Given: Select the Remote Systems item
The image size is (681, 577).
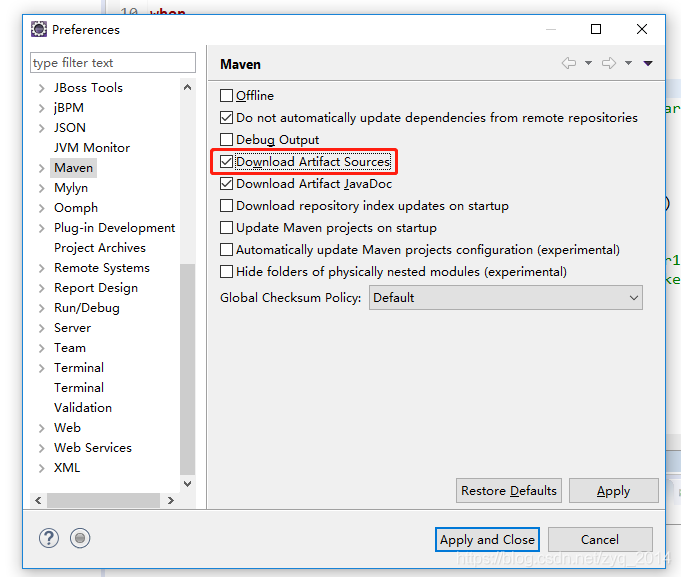Looking at the screenshot, I should (x=102, y=268).
